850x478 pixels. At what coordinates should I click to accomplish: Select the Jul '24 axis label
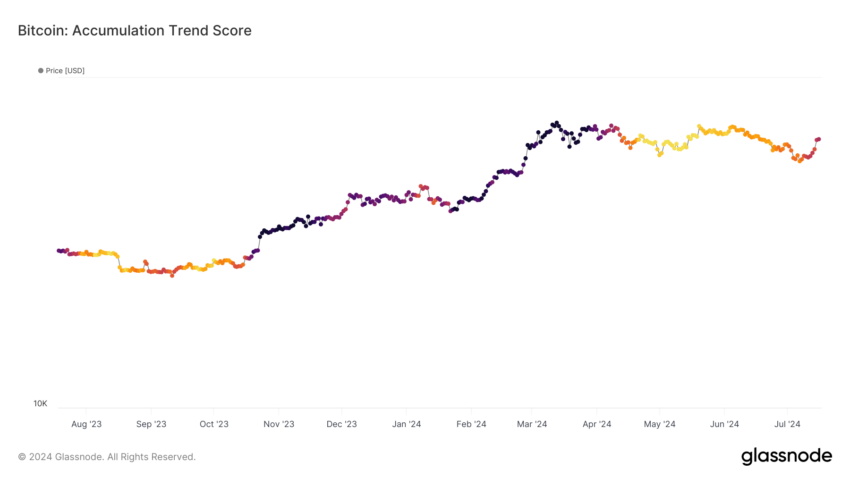click(787, 424)
